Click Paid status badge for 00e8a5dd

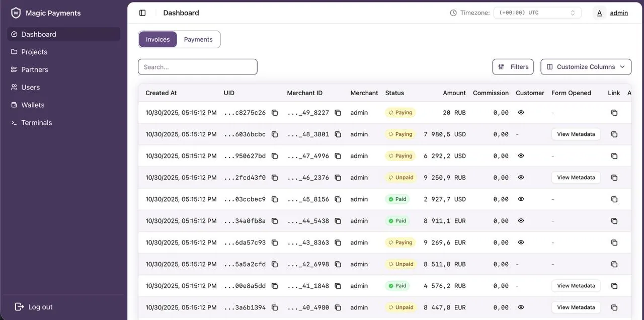pyautogui.click(x=397, y=286)
